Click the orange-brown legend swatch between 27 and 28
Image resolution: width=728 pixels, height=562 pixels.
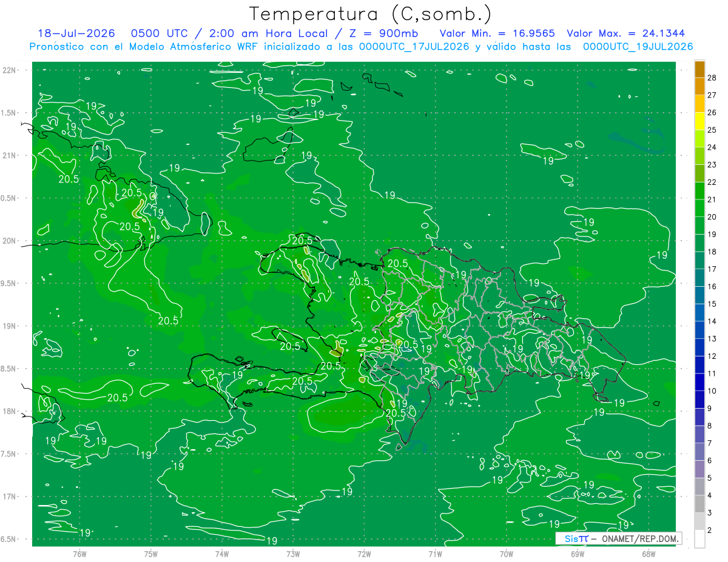[x=699, y=87]
